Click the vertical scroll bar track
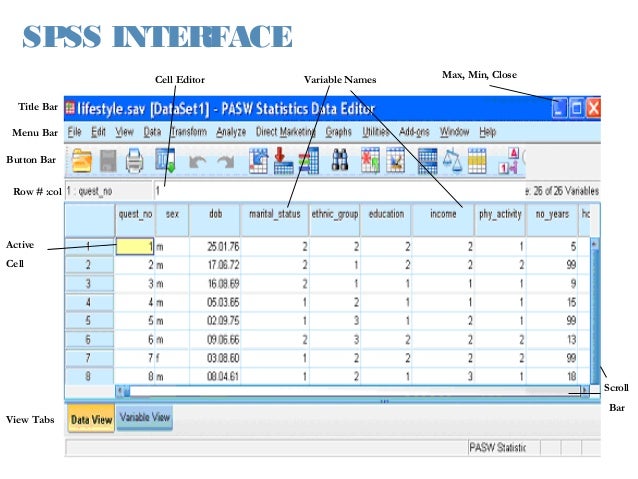Image resolution: width=638 pixels, height=479 pixels. (595, 315)
